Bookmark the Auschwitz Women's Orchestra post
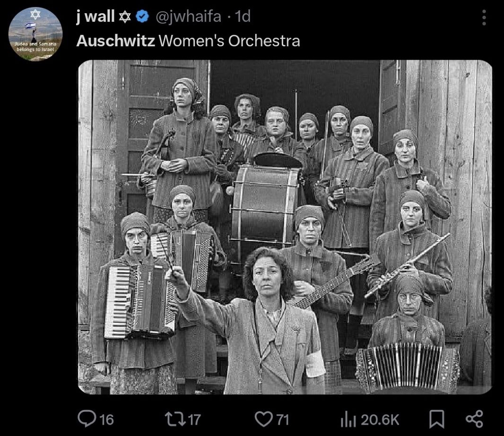Screen dimensions: 504x436 (437, 419)
